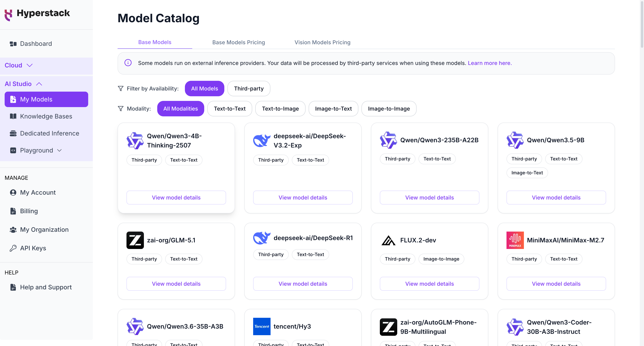This screenshot has height=346, width=644.
Task: View model details for Qwen3-4B-Thinking-2507
Action: (x=176, y=198)
